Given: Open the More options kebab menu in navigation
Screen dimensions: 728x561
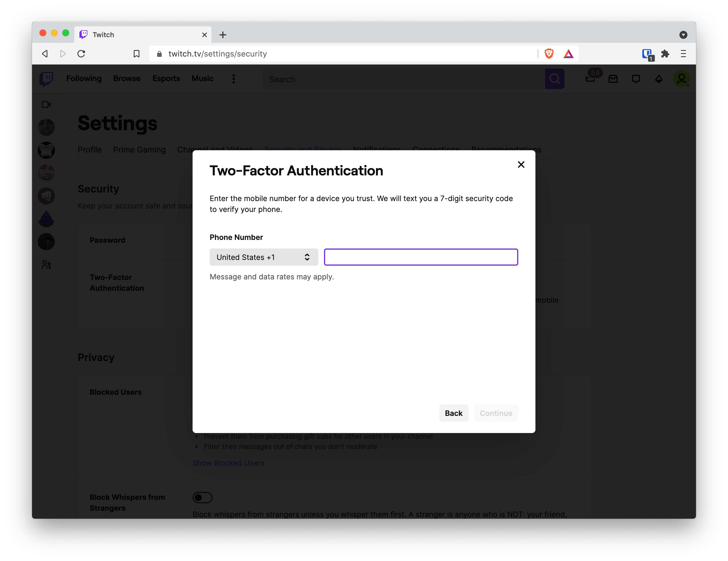Looking at the screenshot, I should (233, 79).
